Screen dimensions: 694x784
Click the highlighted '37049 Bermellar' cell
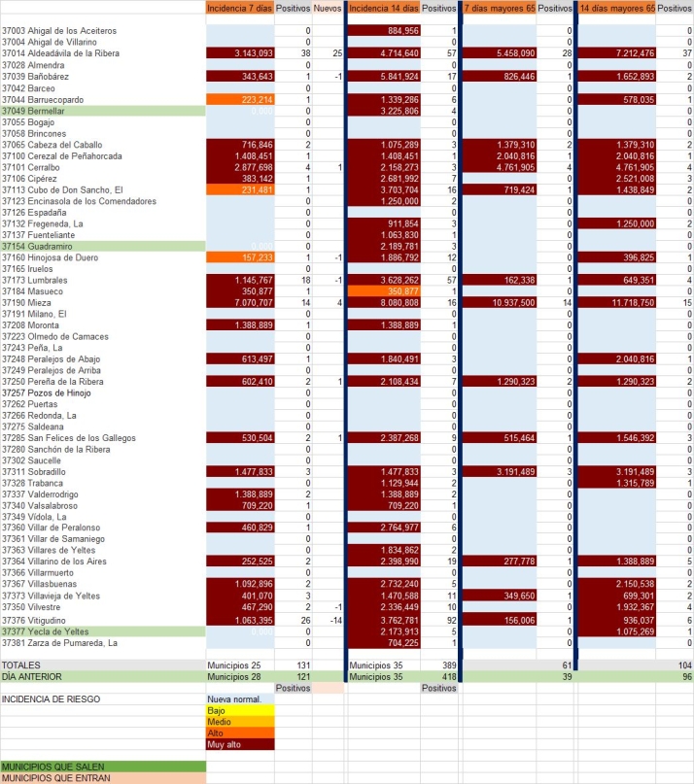103,112
